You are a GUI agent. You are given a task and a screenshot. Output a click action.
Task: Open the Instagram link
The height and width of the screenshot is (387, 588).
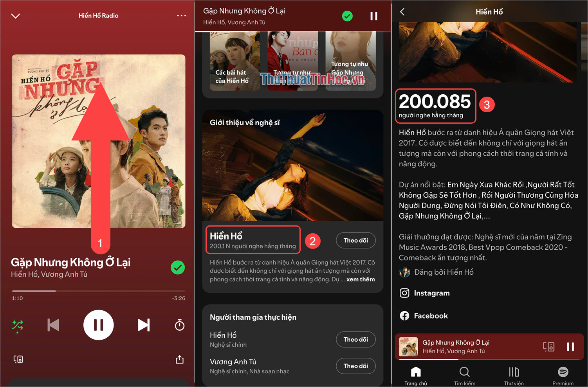pos(425,293)
